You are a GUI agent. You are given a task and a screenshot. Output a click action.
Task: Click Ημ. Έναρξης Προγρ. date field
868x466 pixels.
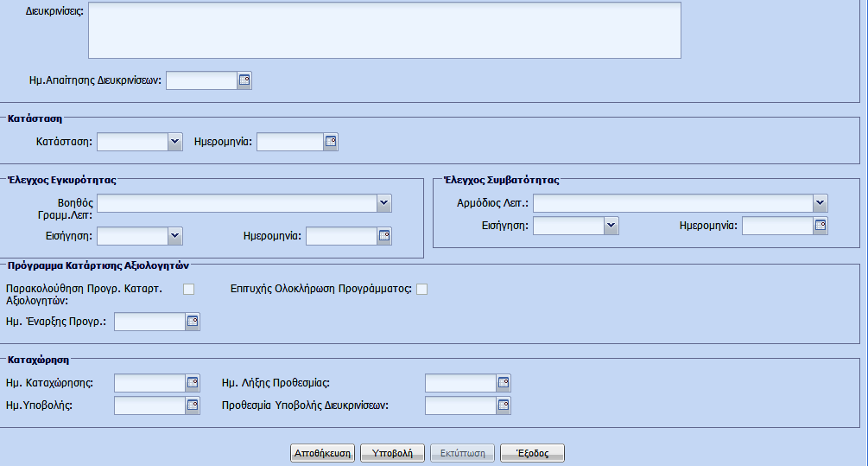click(x=149, y=322)
